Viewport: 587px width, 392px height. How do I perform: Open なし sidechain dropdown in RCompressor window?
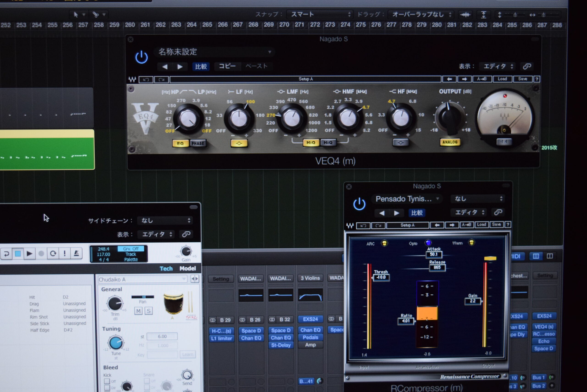478,199
